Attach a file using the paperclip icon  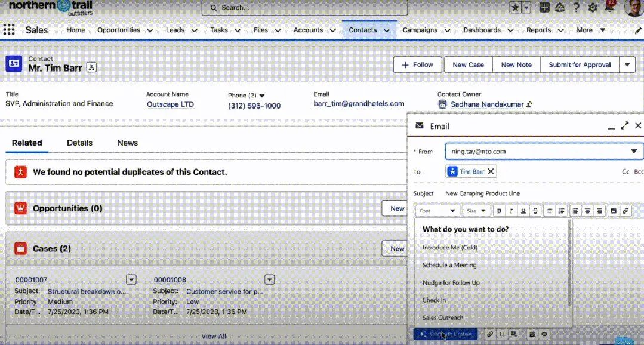tap(489, 334)
